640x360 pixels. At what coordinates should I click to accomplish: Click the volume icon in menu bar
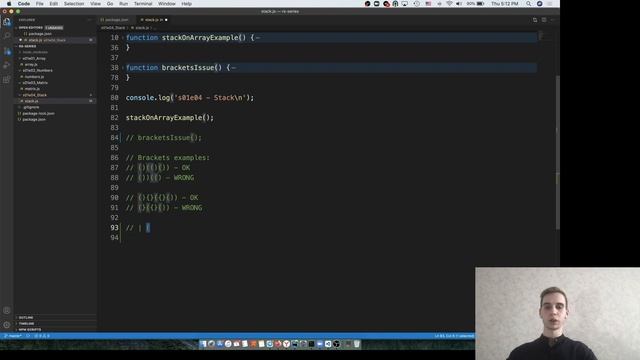point(459,4)
